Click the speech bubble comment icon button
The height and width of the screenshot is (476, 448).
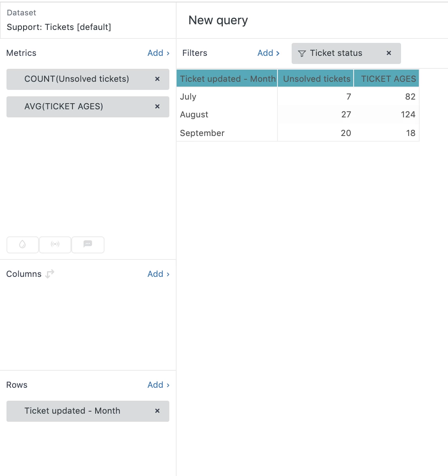coord(88,244)
